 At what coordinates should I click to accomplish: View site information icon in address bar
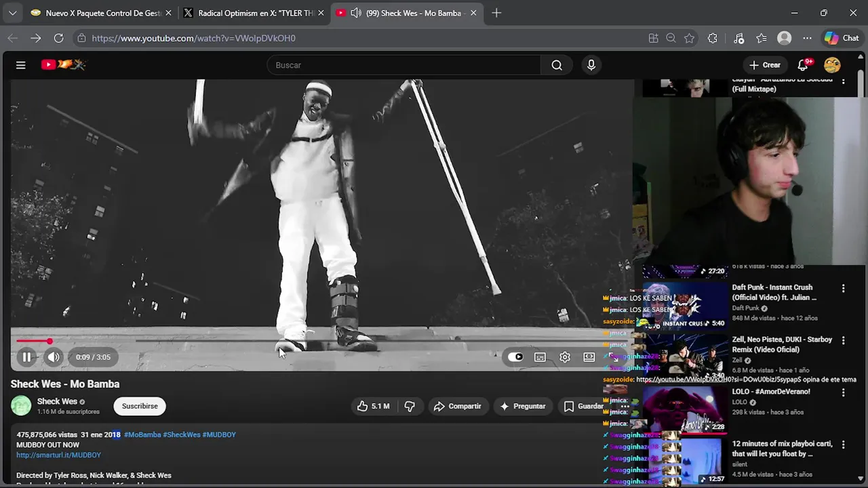tap(81, 38)
